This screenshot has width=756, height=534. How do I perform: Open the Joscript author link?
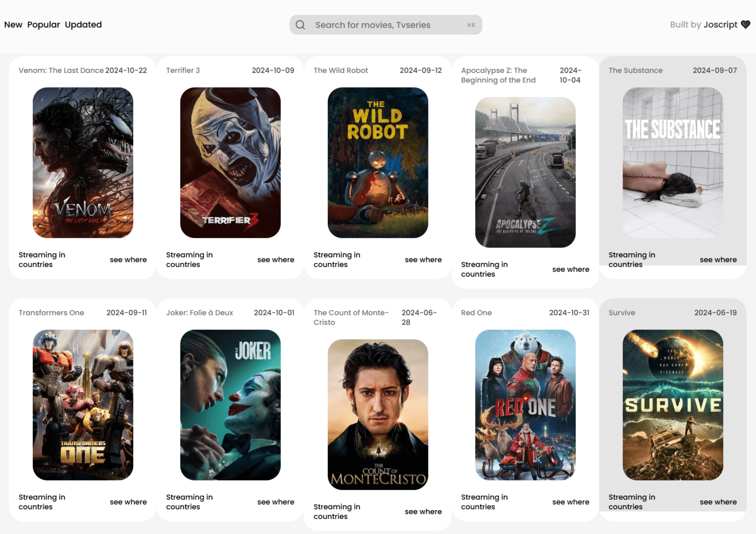(720, 25)
